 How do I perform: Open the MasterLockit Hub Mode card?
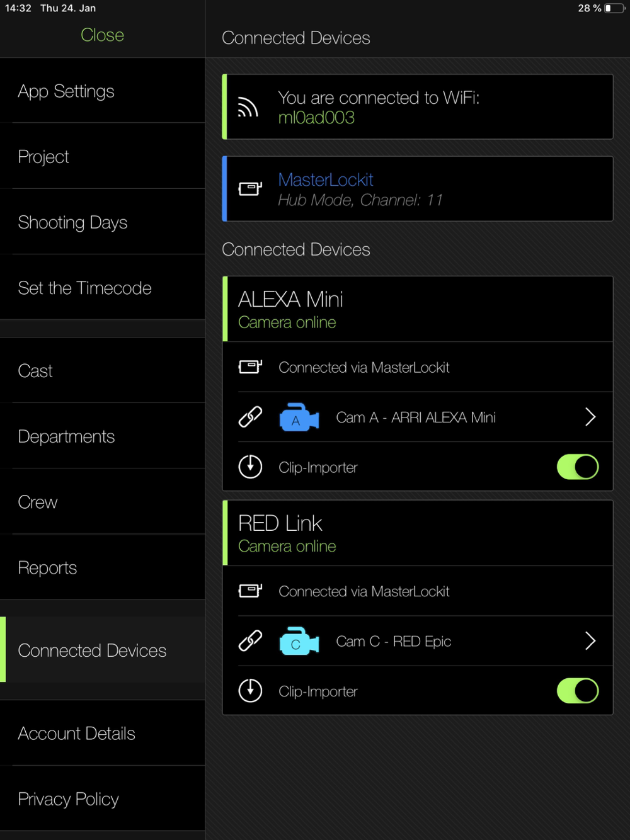418,189
